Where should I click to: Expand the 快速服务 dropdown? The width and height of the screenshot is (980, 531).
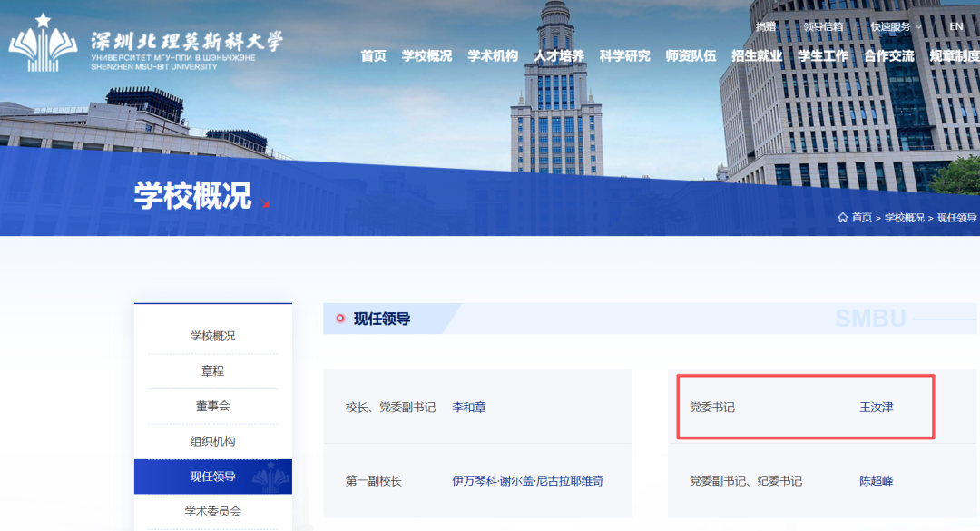click(x=896, y=26)
